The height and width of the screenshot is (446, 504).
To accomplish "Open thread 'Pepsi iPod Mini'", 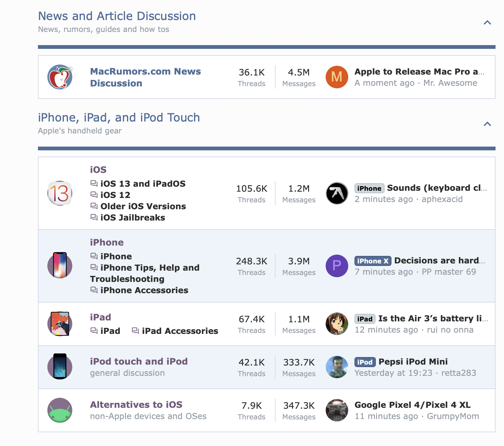I will pyautogui.click(x=413, y=361).
